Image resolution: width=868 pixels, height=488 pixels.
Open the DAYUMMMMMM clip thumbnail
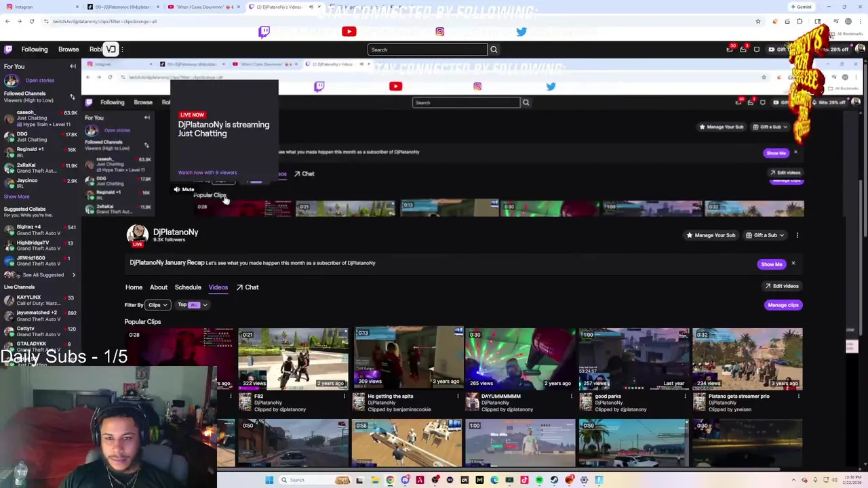(x=520, y=358)
